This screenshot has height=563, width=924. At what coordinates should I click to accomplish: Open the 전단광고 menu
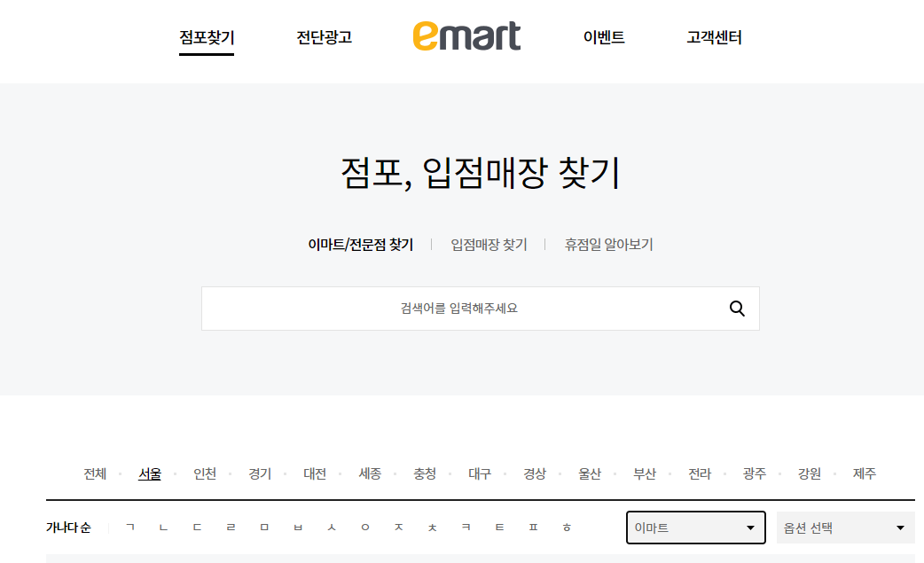tap(322, 39)
